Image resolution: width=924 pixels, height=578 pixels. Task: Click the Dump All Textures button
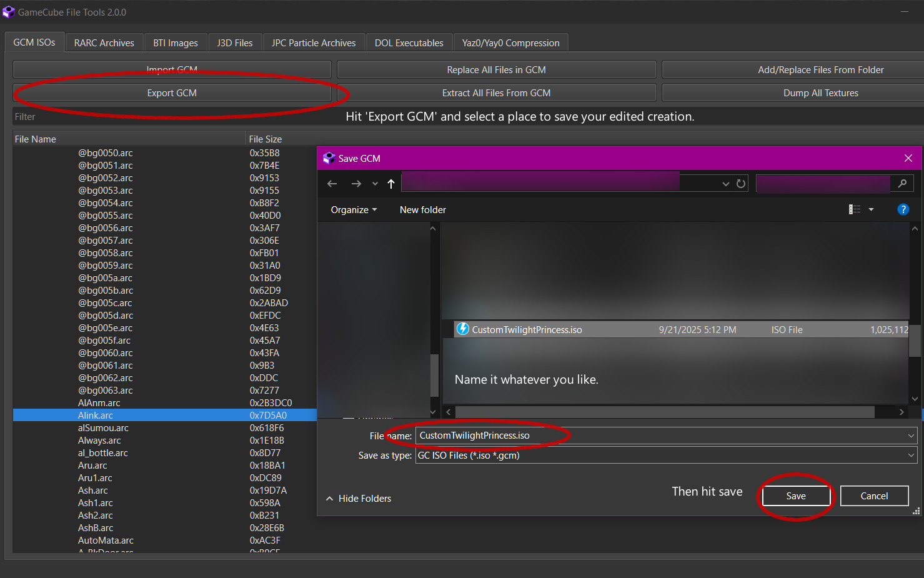[x=820, y=93]
